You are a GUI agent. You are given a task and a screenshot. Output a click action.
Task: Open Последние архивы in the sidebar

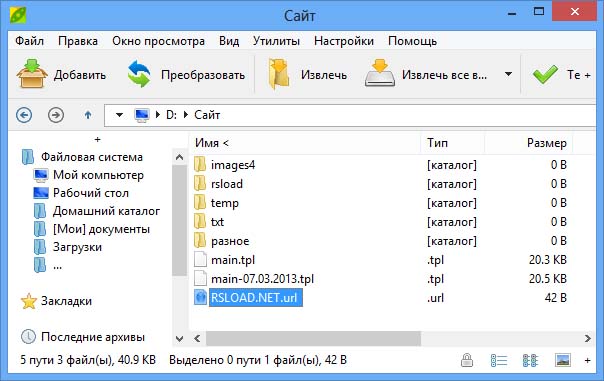click(x=93, y=337)
